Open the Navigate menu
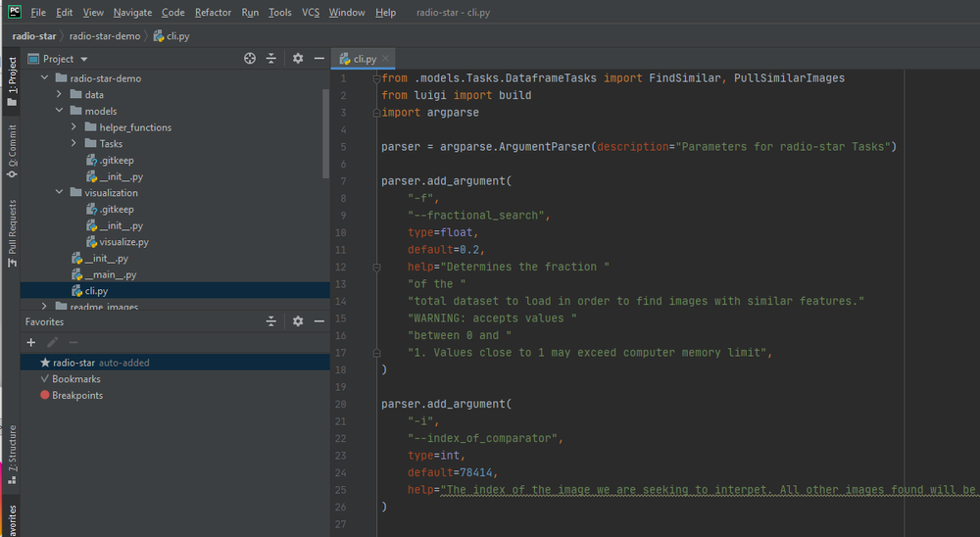 pyautogui.click(x=132, y=13)
